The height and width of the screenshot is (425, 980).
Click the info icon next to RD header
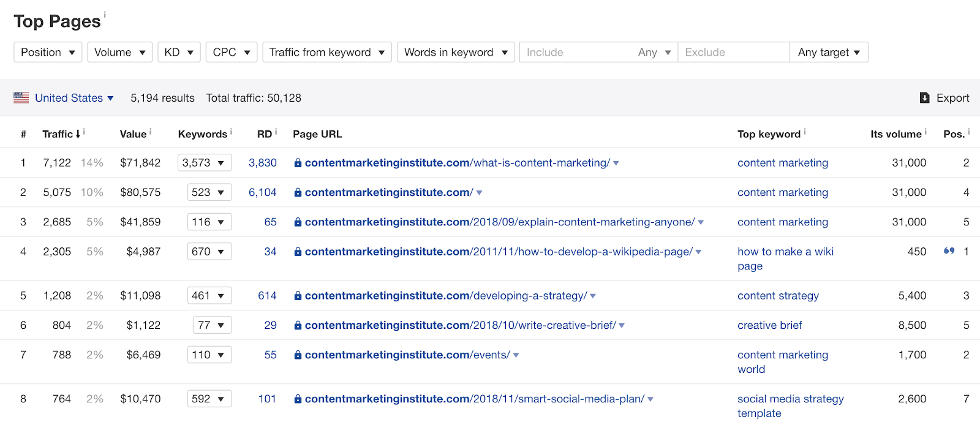[276, 132]
